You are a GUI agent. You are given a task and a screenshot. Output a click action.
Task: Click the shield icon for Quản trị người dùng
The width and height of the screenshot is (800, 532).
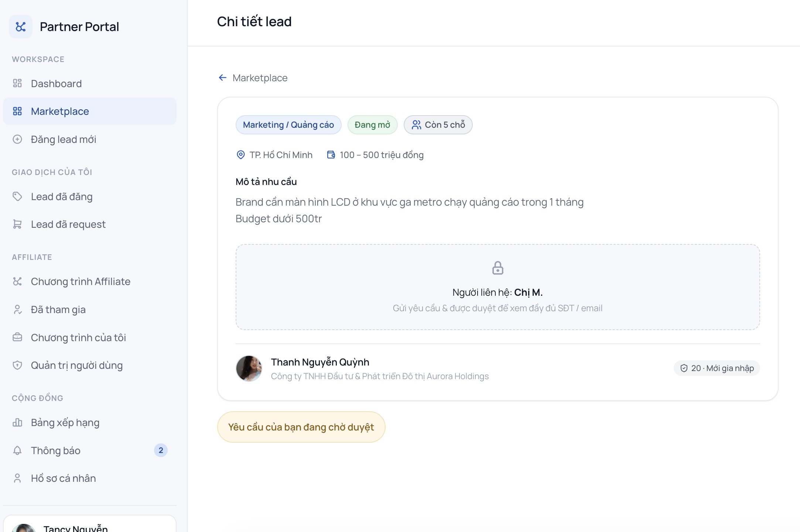pos(17,365)
